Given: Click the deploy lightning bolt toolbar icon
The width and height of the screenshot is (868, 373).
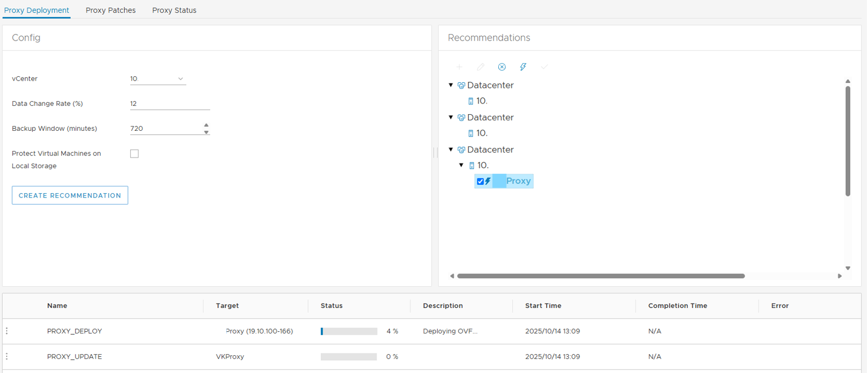Looking at the screenshot, I should point(523,67).
